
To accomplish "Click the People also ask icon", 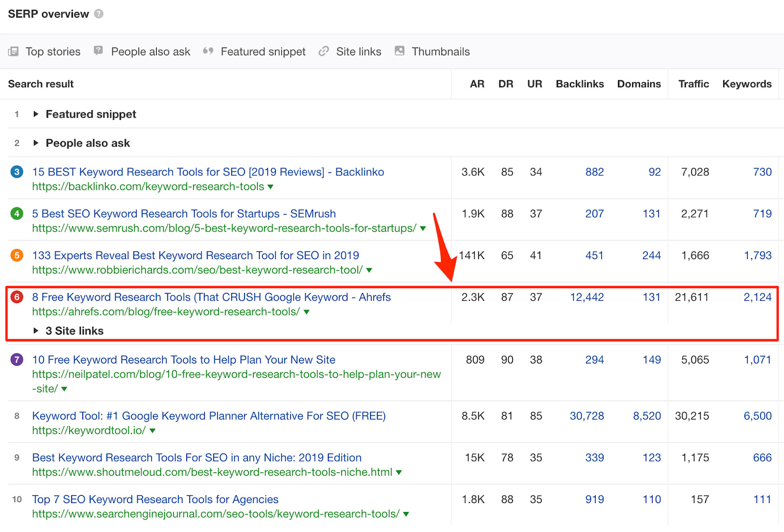I will click(98, 50).
